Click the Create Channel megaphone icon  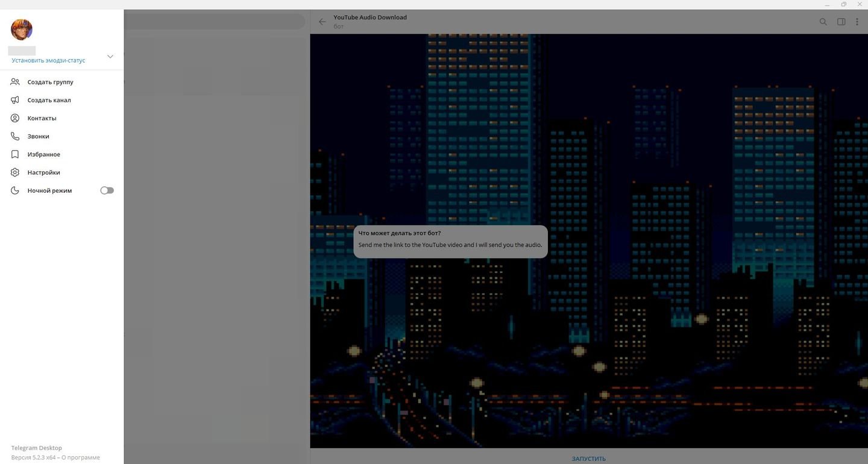point(15,100)
